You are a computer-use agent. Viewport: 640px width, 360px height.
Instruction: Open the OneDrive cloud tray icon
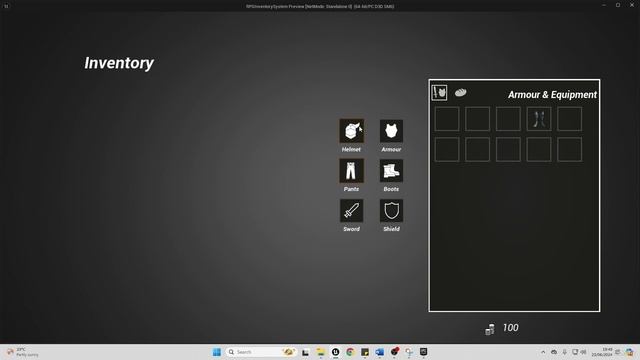click(x=554, y=352)
